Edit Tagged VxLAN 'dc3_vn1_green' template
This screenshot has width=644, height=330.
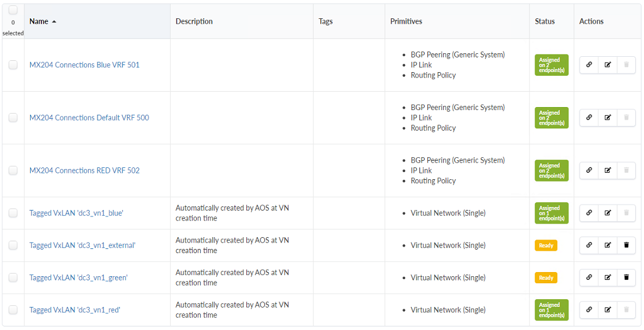(x=607, y=277)
